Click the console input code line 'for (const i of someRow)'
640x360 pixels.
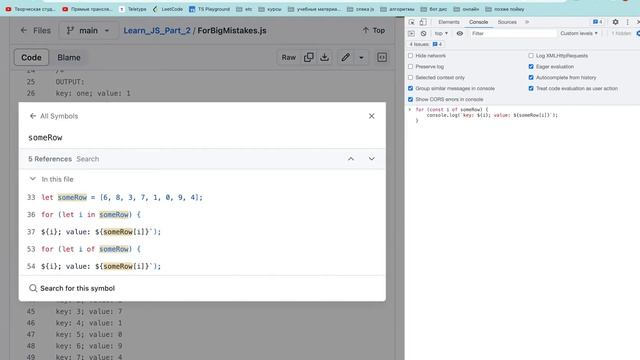(x=452, y=110)
